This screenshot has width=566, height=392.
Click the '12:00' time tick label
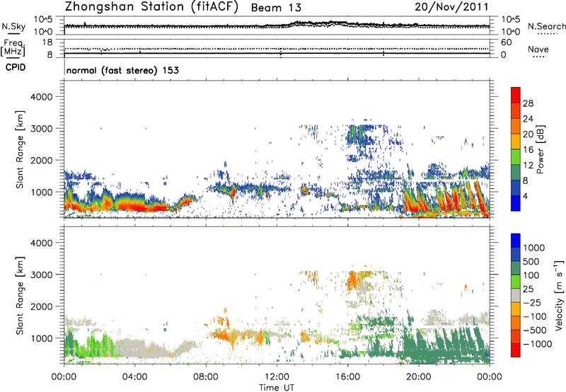tap(277, 377)
